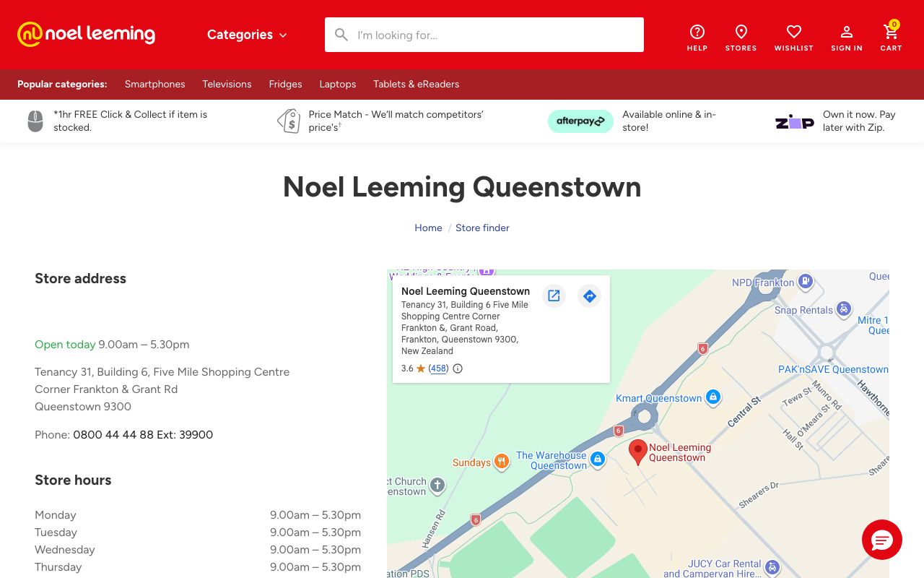This screenshot has width=924, height=578.
Task: Select The Warehouse Queenstown map marker
Action: pos(598,459)
